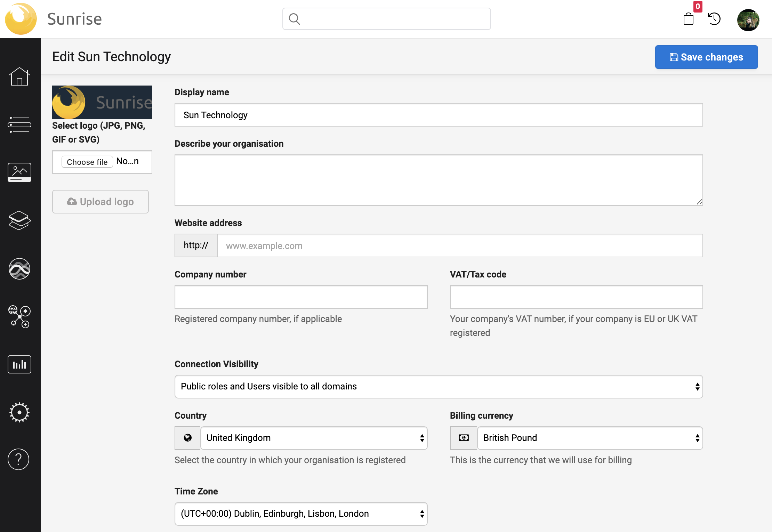Expand the Connection Visibility dropdown
Viewport: 772px width, 532px height.
point(439,386)
